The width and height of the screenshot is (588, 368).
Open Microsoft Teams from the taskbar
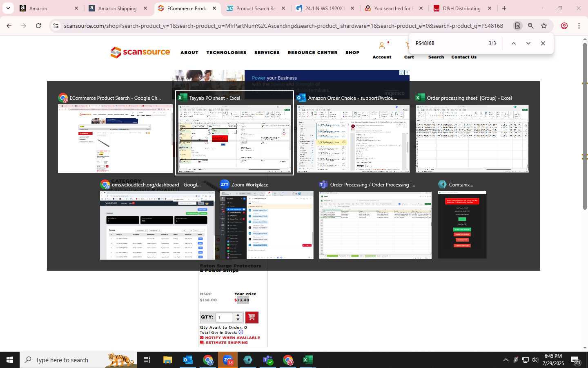click(x=268, y=360)
